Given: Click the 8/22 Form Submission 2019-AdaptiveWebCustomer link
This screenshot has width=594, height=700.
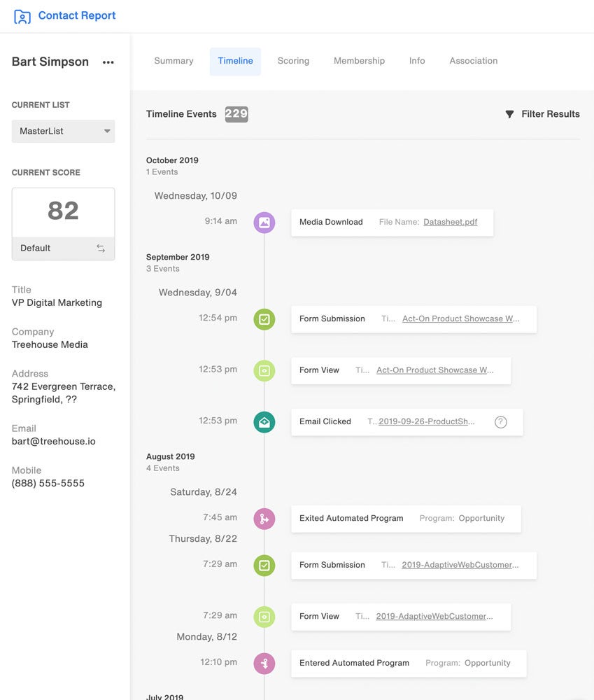Looking at the screenshot, I should [x=460, y=566].
